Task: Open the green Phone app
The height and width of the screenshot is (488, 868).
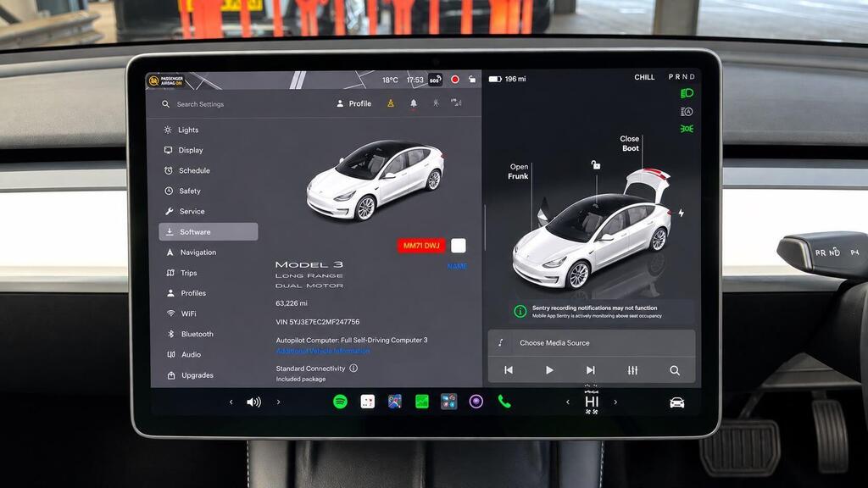Action: 504,402
